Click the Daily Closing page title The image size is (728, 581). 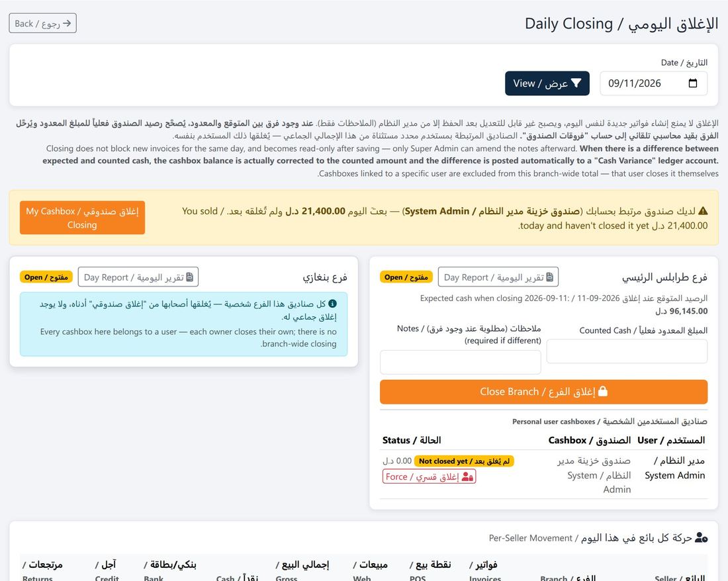(621, 24)
